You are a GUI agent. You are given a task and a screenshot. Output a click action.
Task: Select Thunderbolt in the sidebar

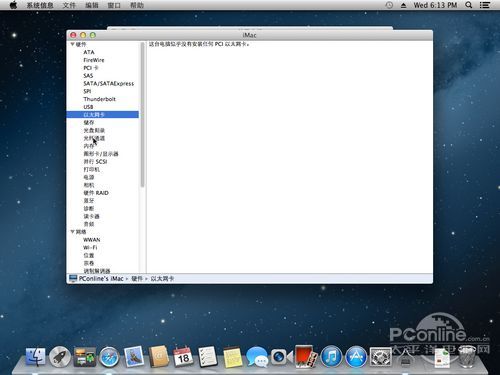click(99, 99)
